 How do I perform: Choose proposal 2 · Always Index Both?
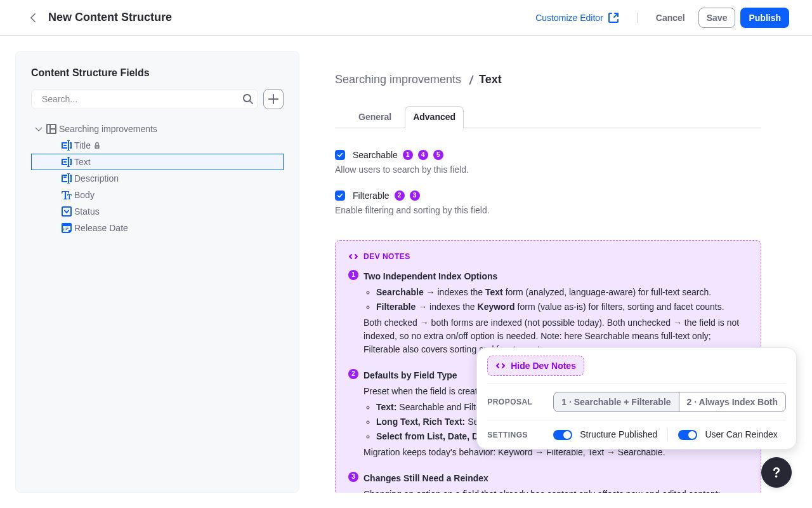tap(732, 402)
